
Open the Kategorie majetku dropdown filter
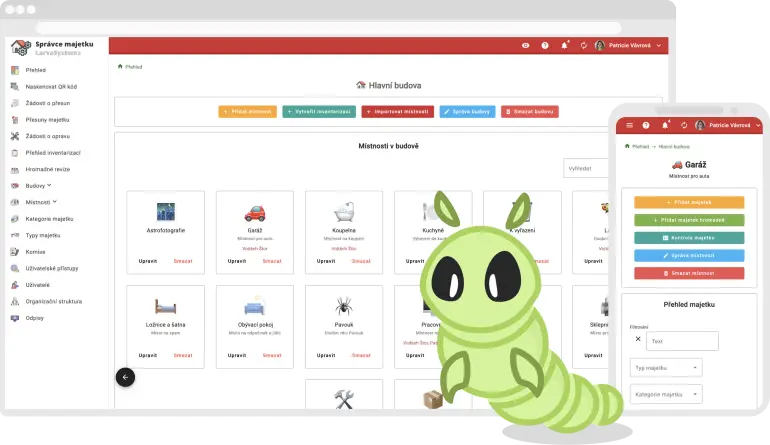[668, 395]
